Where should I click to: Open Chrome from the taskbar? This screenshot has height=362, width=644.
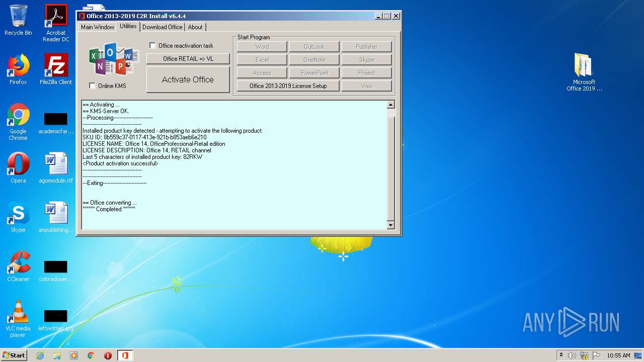(x=91, y=355)
